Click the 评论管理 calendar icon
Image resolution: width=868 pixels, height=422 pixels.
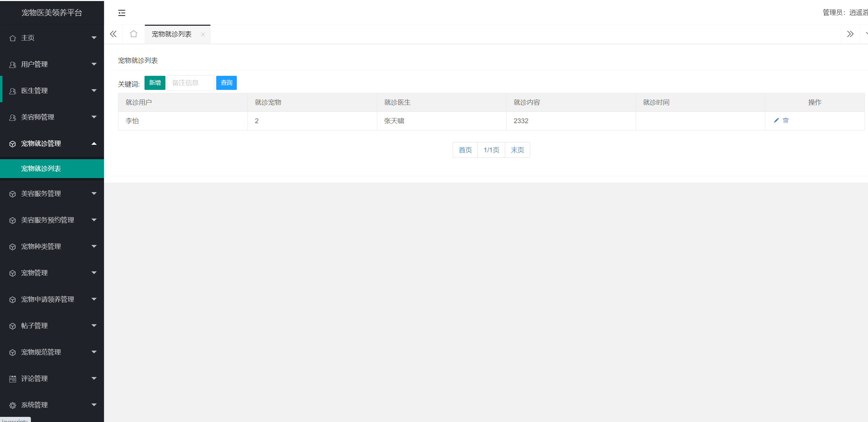point(13,379)
